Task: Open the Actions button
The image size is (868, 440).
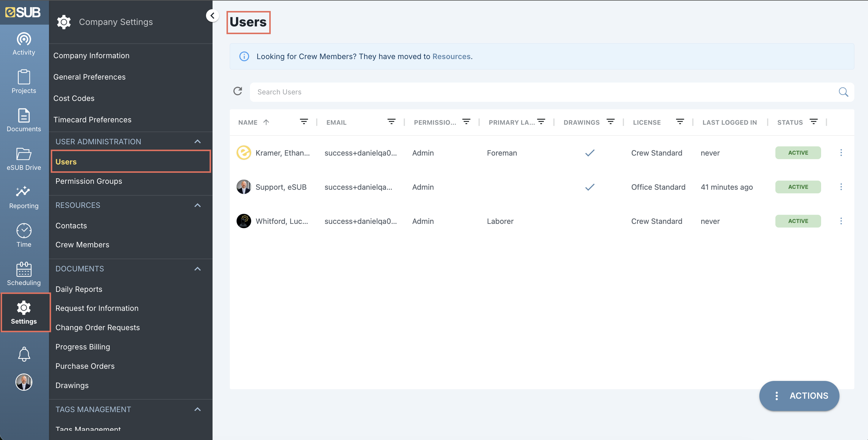Action: [x=799, y=396]
